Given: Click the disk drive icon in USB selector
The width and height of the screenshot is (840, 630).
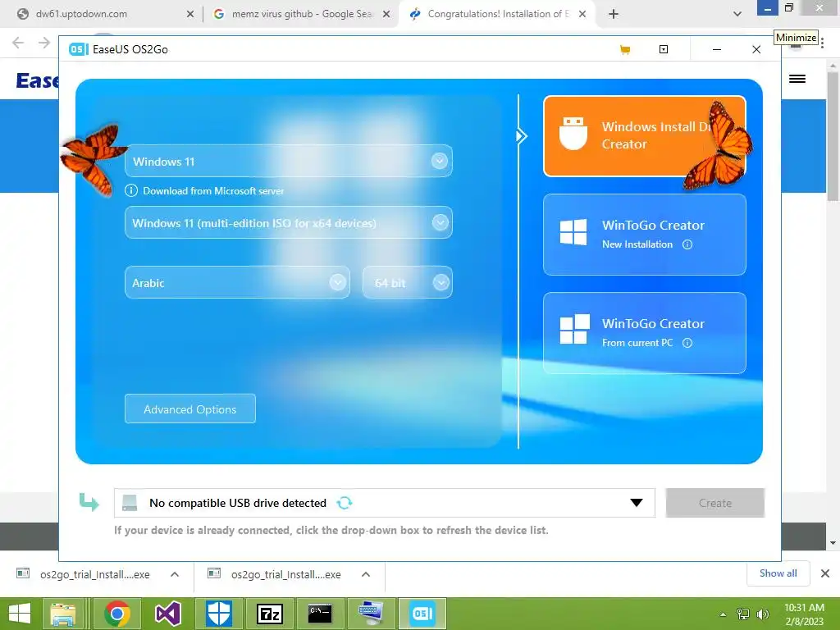Looking at the screenshot, I should (x=130, y=503).
